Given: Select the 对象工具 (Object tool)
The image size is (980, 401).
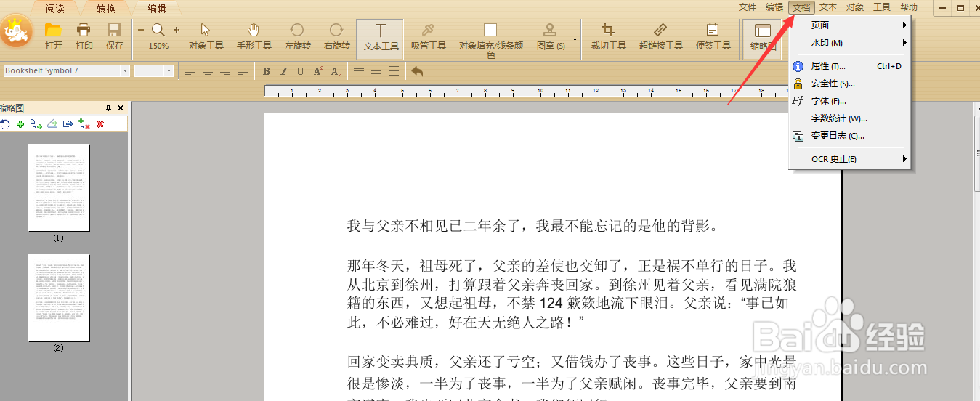Looking at the screenshot, I should 206,36.
